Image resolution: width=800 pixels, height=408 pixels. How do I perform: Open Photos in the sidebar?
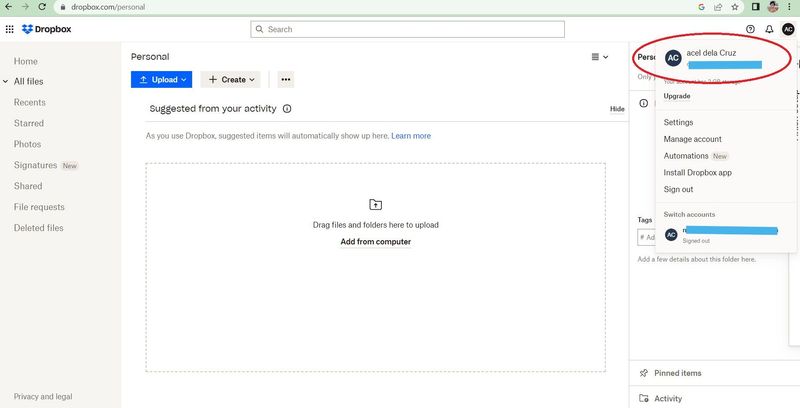pos(28,144)
